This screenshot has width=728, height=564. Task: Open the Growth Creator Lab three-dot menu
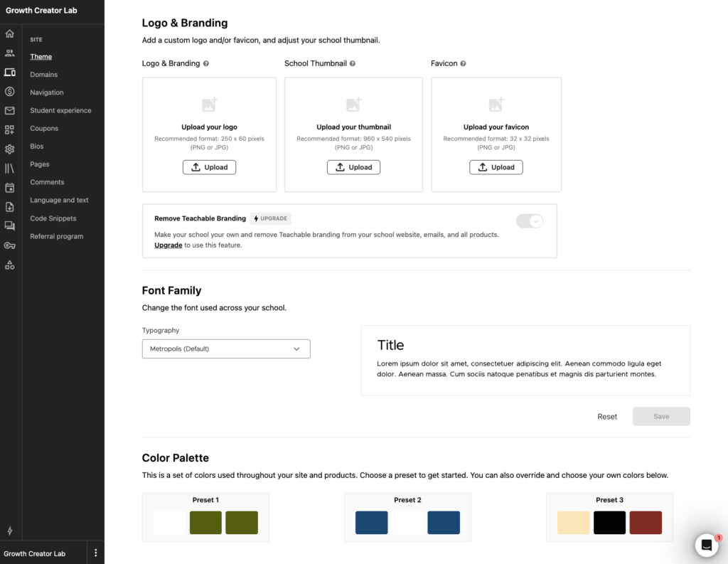coord(95,553)
